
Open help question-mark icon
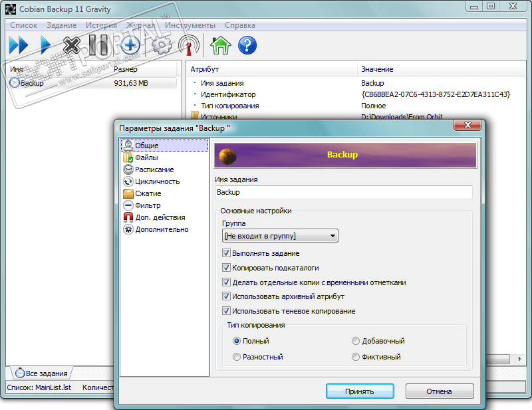(247, 45)
